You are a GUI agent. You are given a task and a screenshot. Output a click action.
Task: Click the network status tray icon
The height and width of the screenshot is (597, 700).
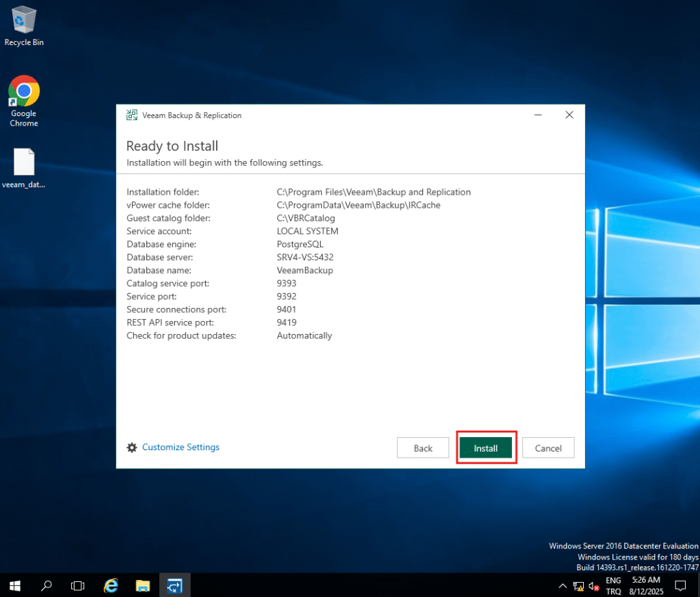578,586
